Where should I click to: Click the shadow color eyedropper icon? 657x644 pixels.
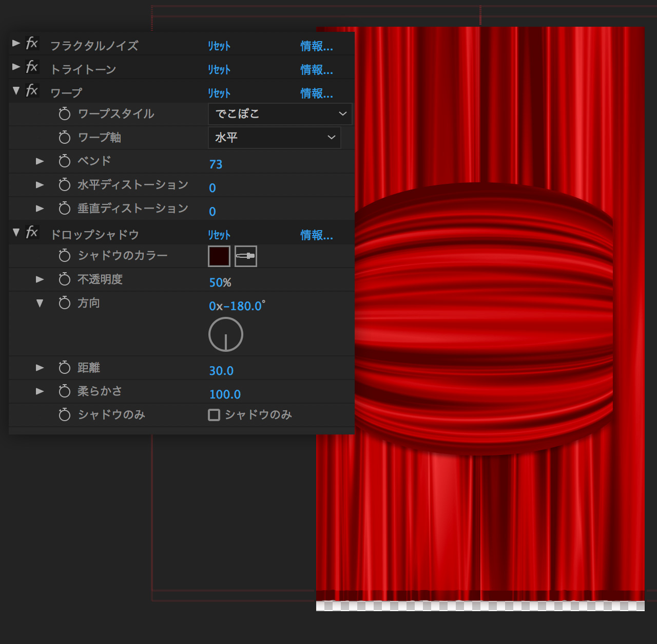(245, 256)
